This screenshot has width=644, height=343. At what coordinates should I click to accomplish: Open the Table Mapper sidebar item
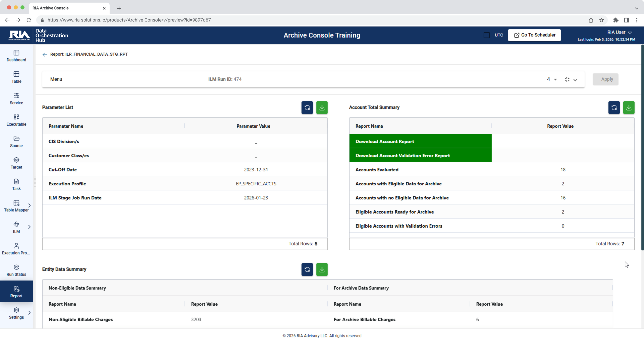click(16, 206)
